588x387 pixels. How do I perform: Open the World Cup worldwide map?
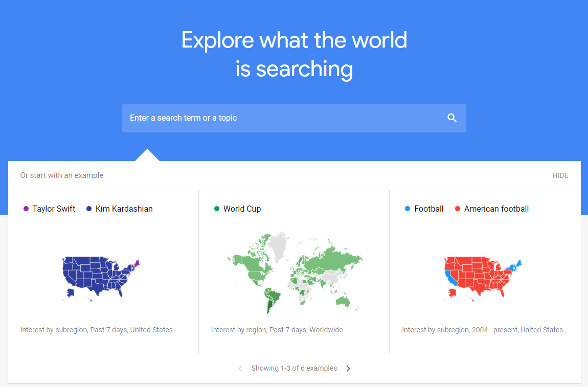295,274
